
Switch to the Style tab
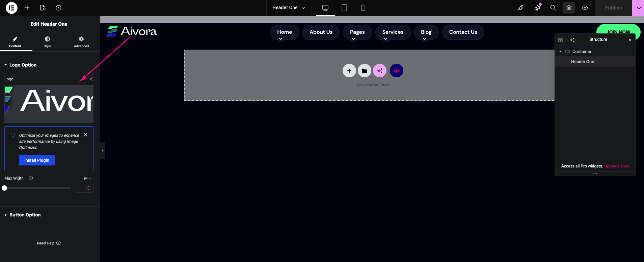click(x=47, y=42)
